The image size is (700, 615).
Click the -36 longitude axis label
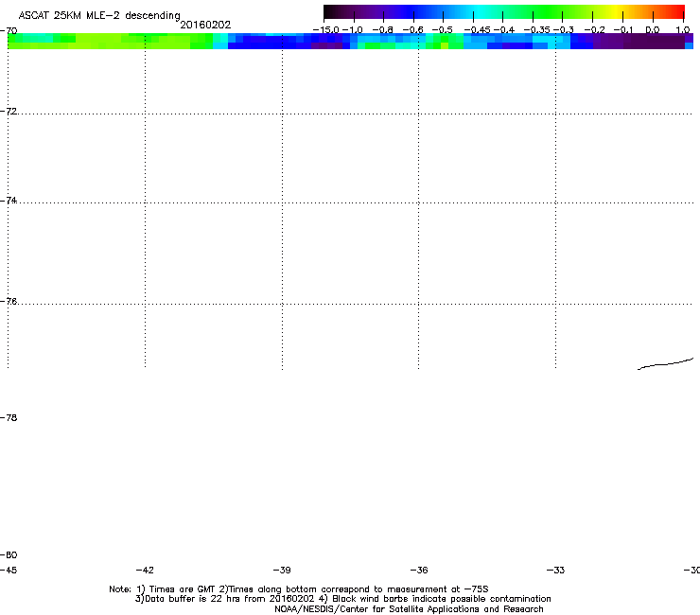point(419,570)
